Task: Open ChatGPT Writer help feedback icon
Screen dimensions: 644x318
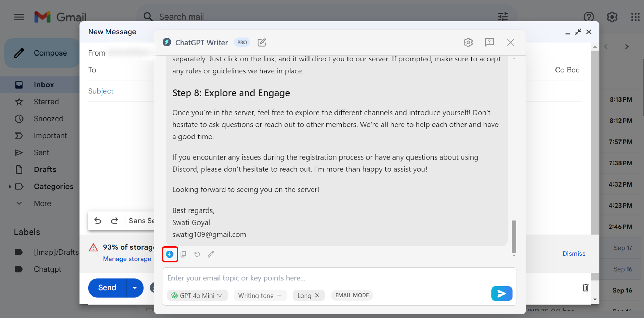Action: point(489,42)
